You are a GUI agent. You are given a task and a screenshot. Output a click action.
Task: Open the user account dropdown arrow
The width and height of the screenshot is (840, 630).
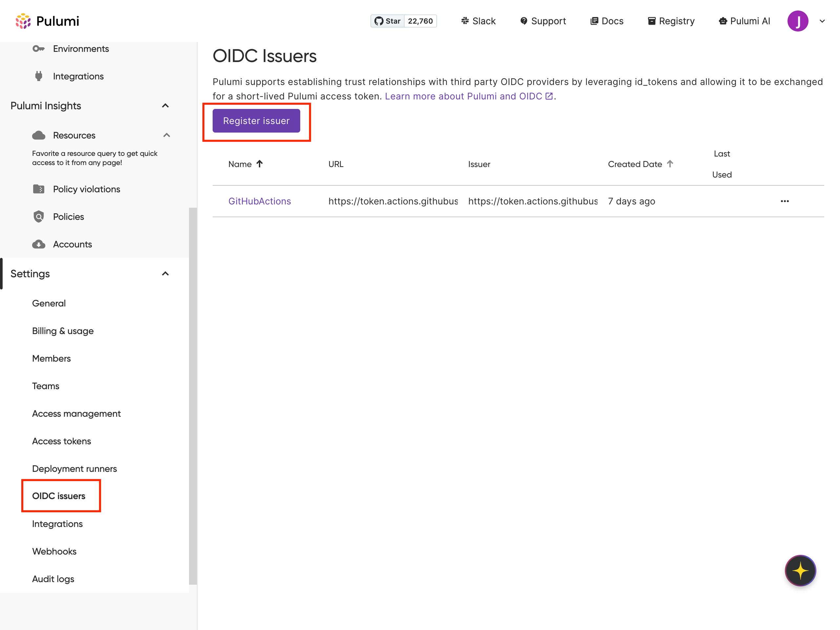[822, 21]
